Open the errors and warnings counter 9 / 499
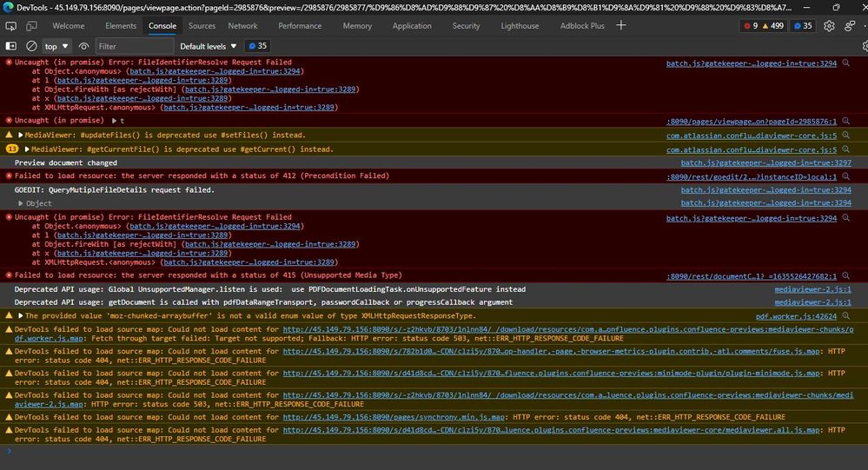This screenshot has width=868, height=470. 764,26
